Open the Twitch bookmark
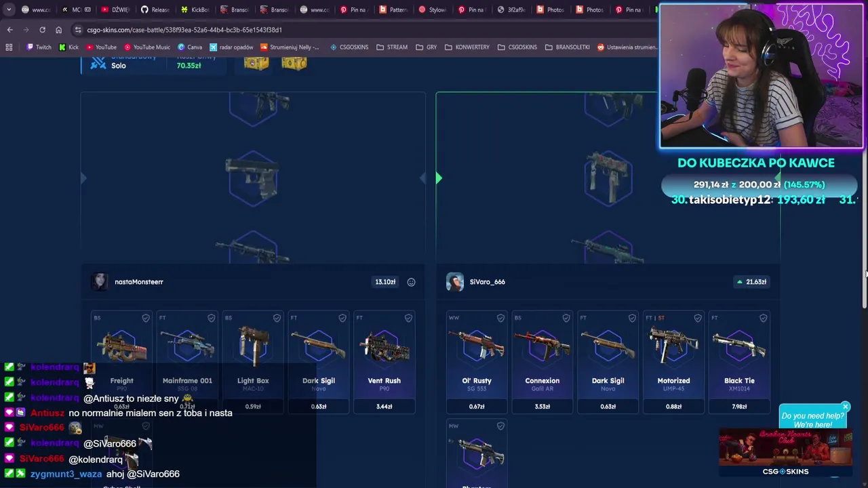Screen dimensions: 868x488 [x=39, y=47]
